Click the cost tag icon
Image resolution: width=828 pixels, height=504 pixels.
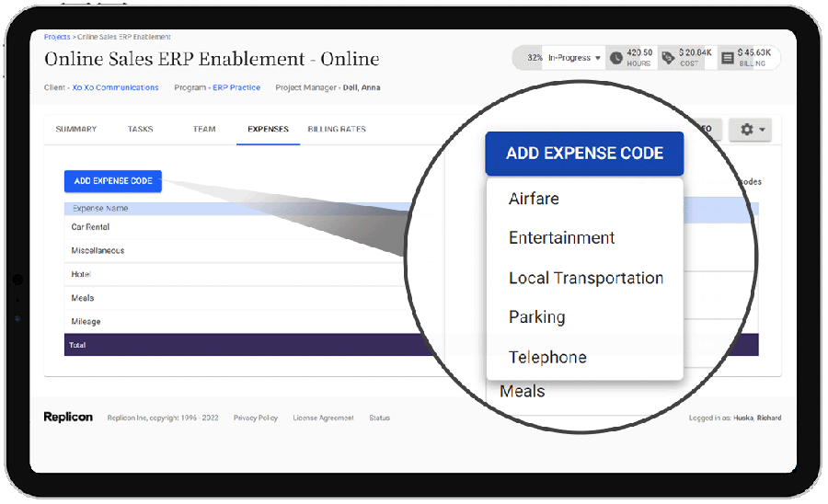coord(668,58)
